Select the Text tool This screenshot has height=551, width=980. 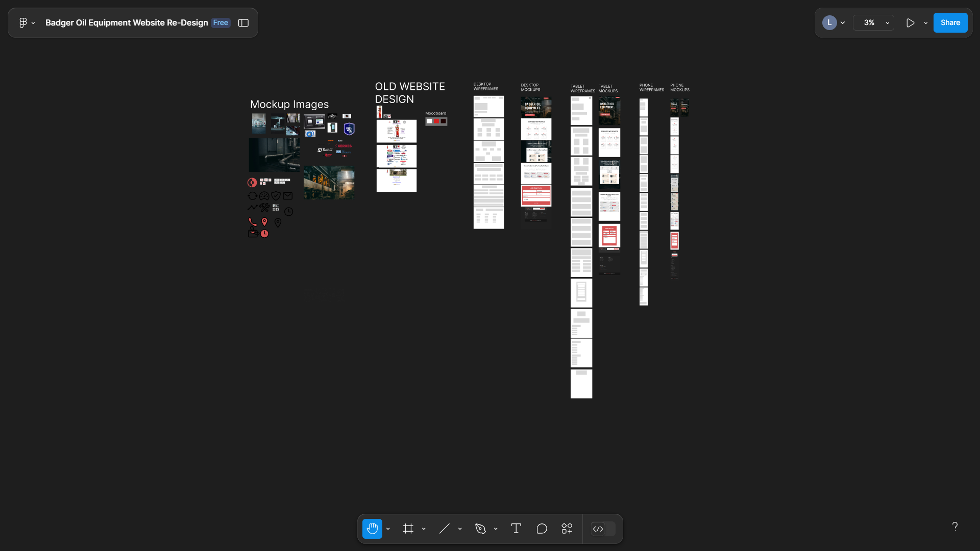[x=516, y=529]
